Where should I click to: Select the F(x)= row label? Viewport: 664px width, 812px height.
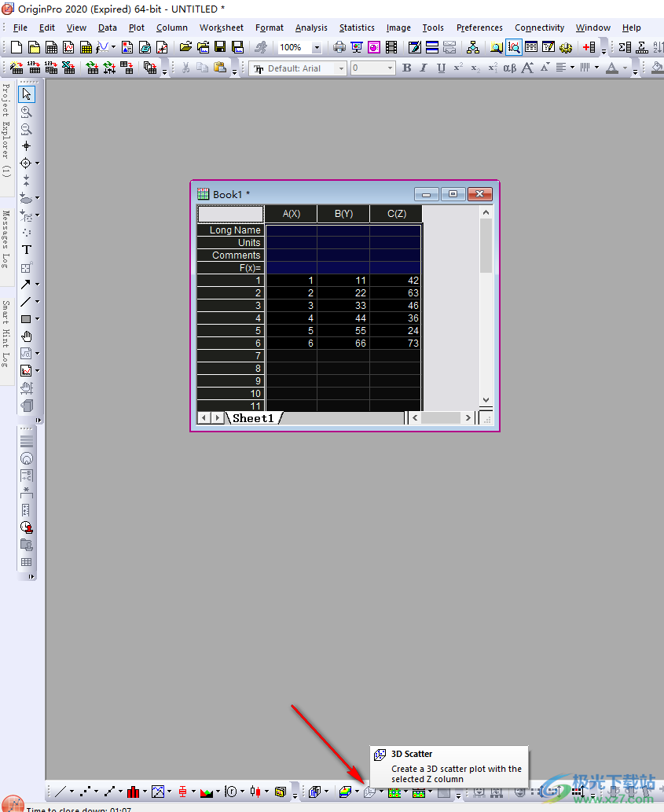230,268
